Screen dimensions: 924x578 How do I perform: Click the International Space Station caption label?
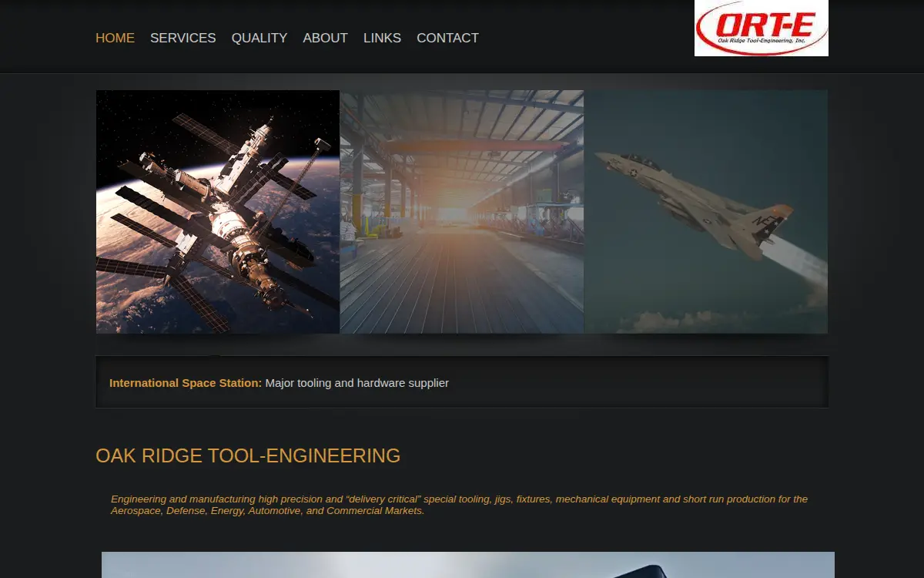pos(186,383)
